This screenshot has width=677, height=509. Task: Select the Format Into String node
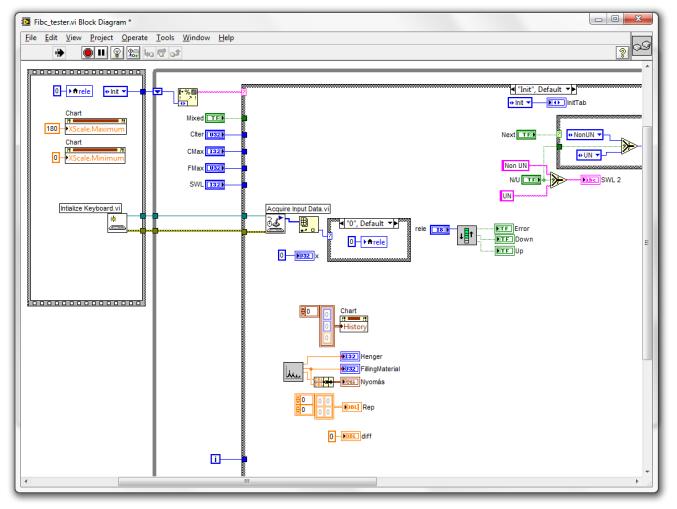pos(188,97)
